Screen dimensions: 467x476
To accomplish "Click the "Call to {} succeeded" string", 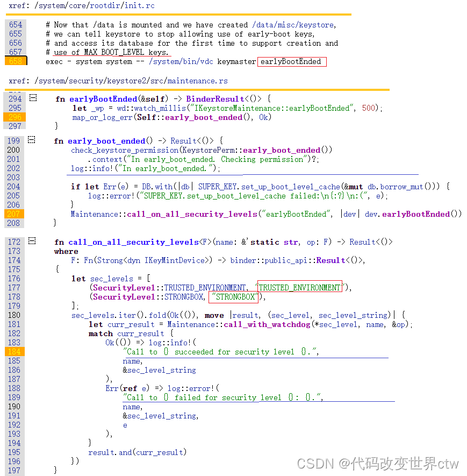I will pyautogui.click(x=220, y=352).
